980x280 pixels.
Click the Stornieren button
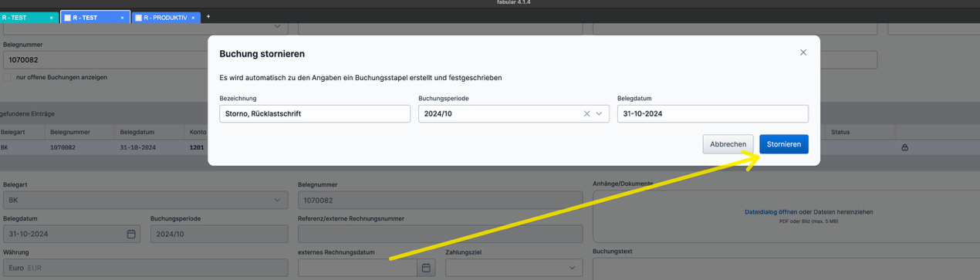click(783, 144)
